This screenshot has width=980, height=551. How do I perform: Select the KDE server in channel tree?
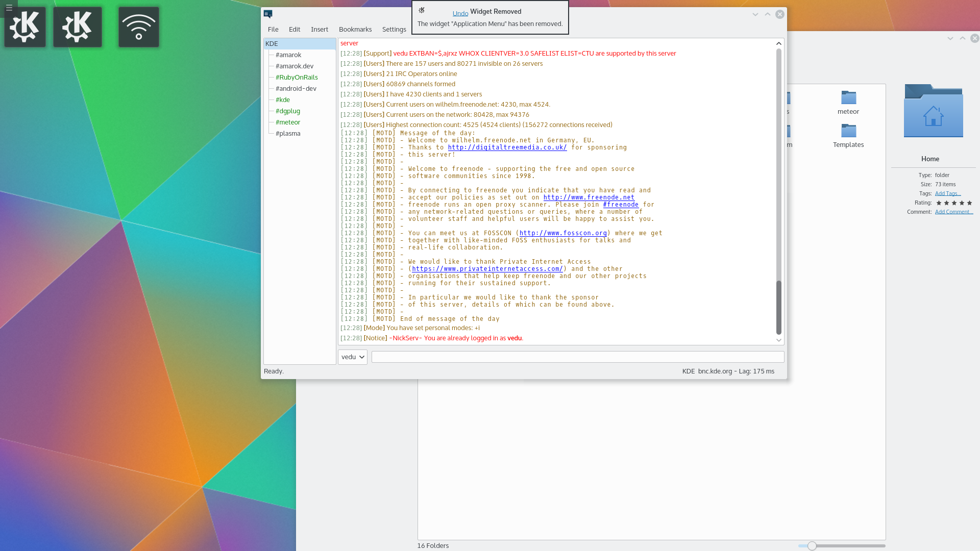coord(300,44)
